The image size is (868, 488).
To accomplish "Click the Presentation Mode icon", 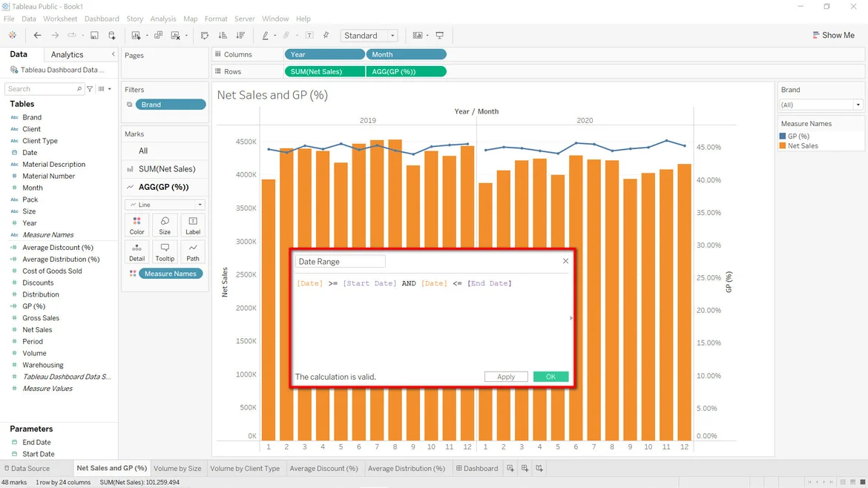I will click(440, 36).
